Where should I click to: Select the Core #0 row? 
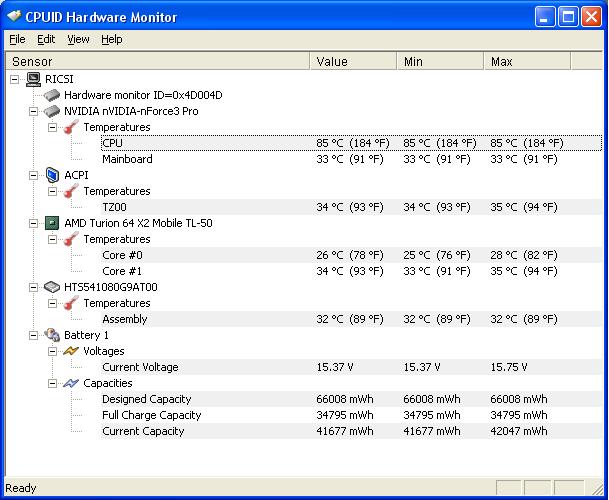point(351,255)
